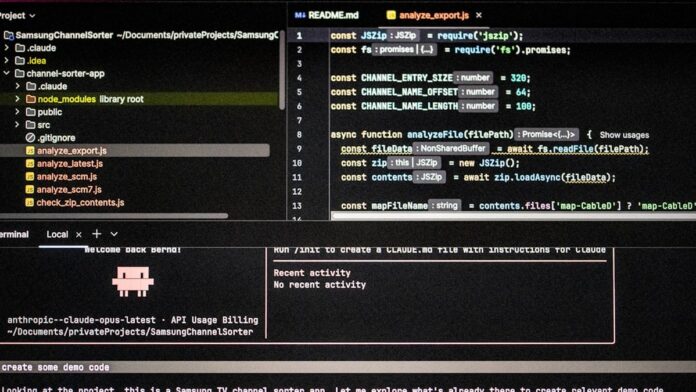The image size is (696, 392).
Task: Select the Local terminal tab
Action: 57,234
